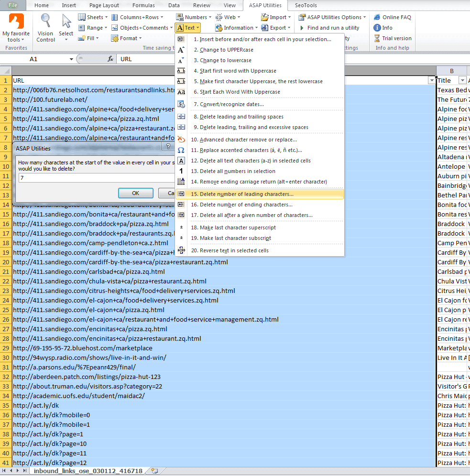Click the omega accented characters icon

181,150
